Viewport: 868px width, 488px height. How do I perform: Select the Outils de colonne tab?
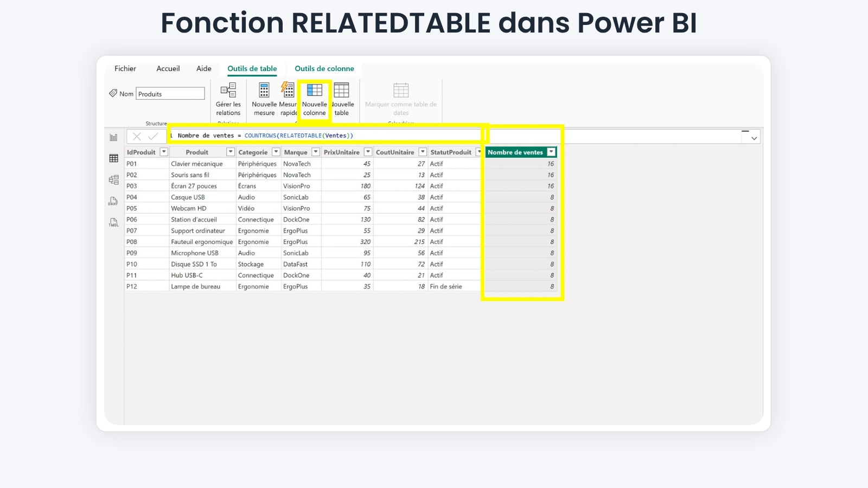(324, 68)
